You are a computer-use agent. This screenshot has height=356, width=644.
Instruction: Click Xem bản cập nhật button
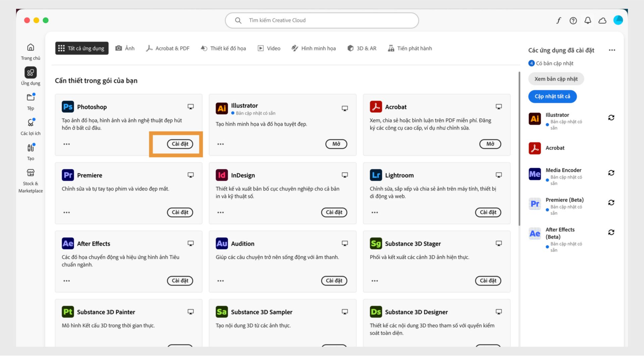(x=556, y=79)
